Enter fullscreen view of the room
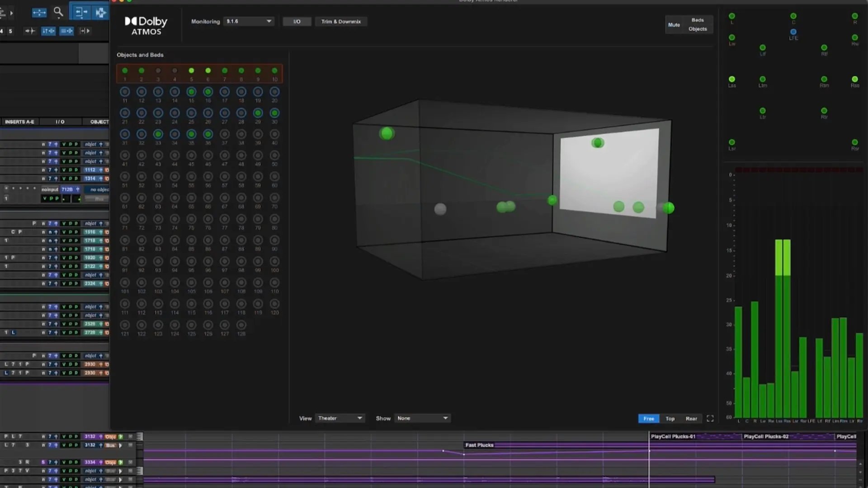The height and width of the screenshot is (488, 868). click(710, 418)
